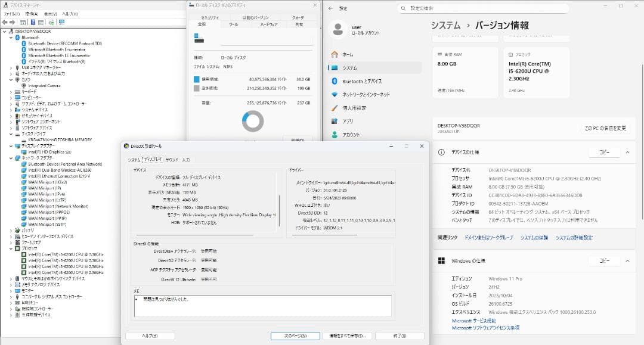Screen dimensions: 644x345
Task: Click the back arrow in Device Manager
Action: 6,23
